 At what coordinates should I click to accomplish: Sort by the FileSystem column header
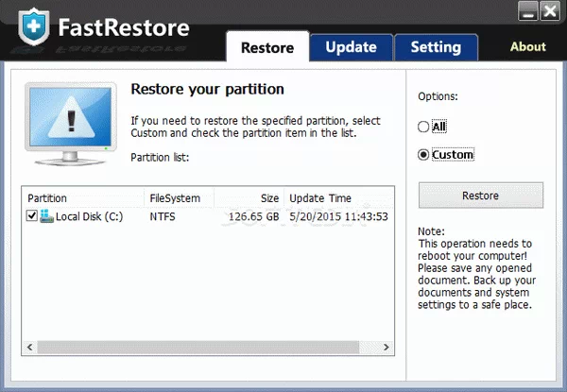[179, 198]
